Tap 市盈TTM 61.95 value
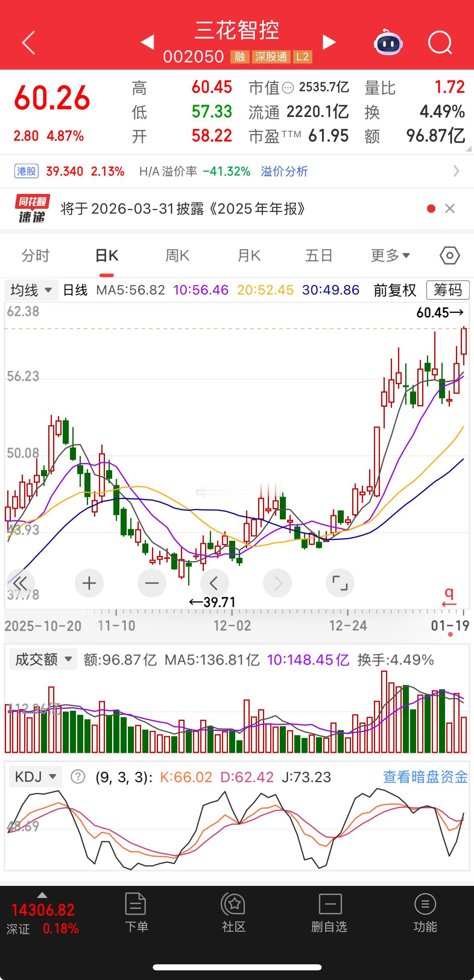The image size is (474, 980). tap(328, 136)
